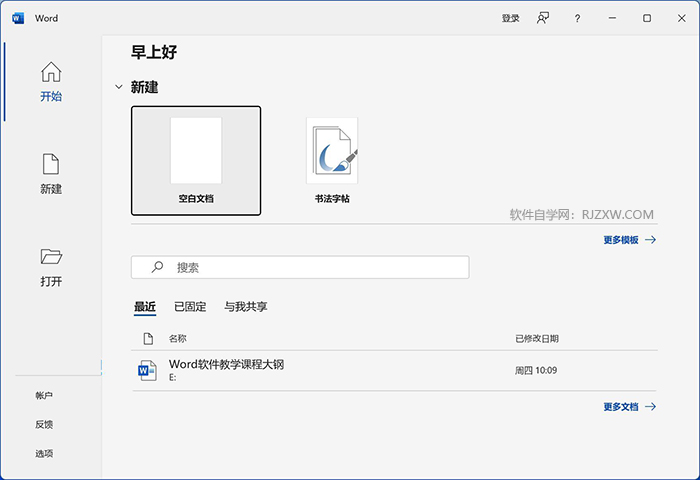Open Word软件教学课程大纲 recent document

pos(394,370)
